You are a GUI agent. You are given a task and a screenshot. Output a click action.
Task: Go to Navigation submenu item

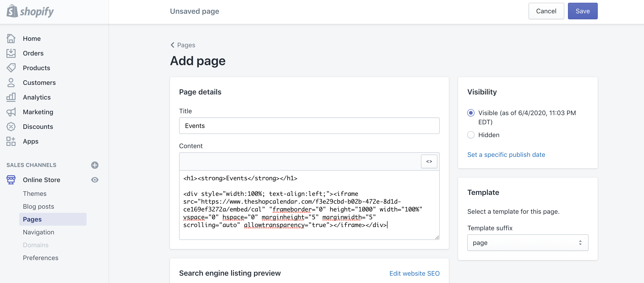tap(38, 232)
